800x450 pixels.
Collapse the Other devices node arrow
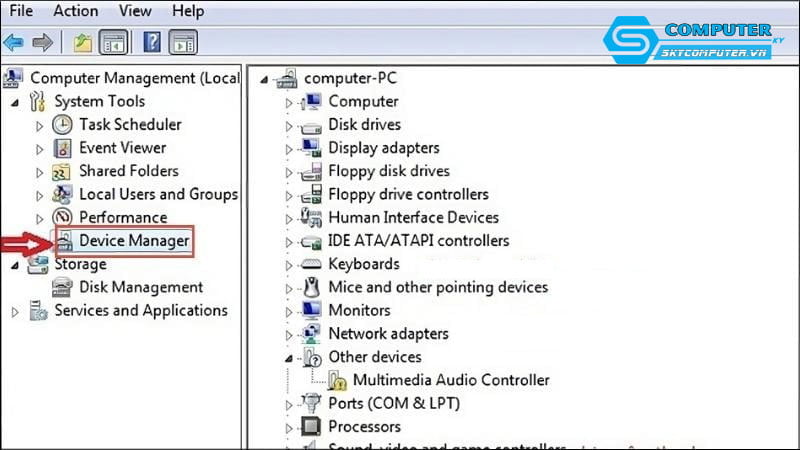coord(289,358)
